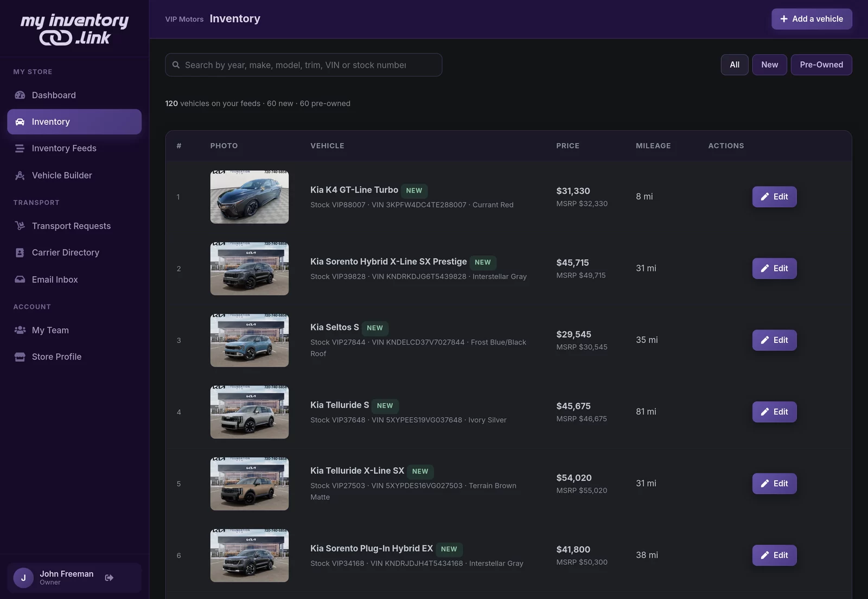Open the Sorento Plug-In Hybrid EX photo

pyautogui.click(x=250, y=555)
